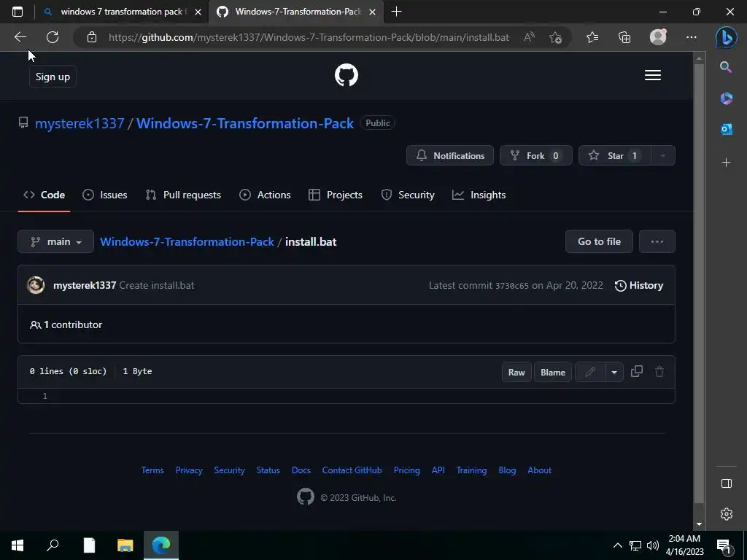Go back to the previous page
The image size is (747, 560).
point(20,37)
